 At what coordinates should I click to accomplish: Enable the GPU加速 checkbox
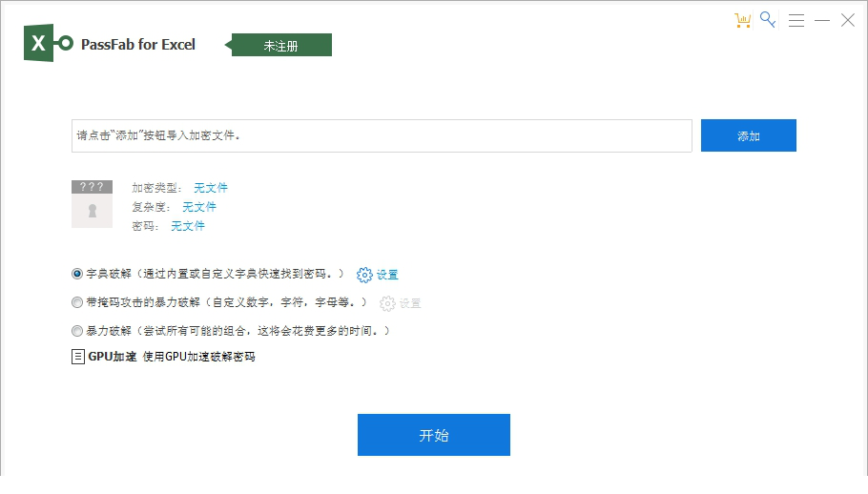pos(78,357)
